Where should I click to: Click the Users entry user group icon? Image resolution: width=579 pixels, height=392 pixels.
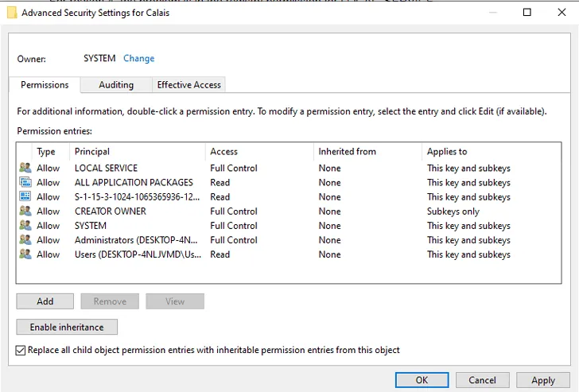(x=25, y=254)
